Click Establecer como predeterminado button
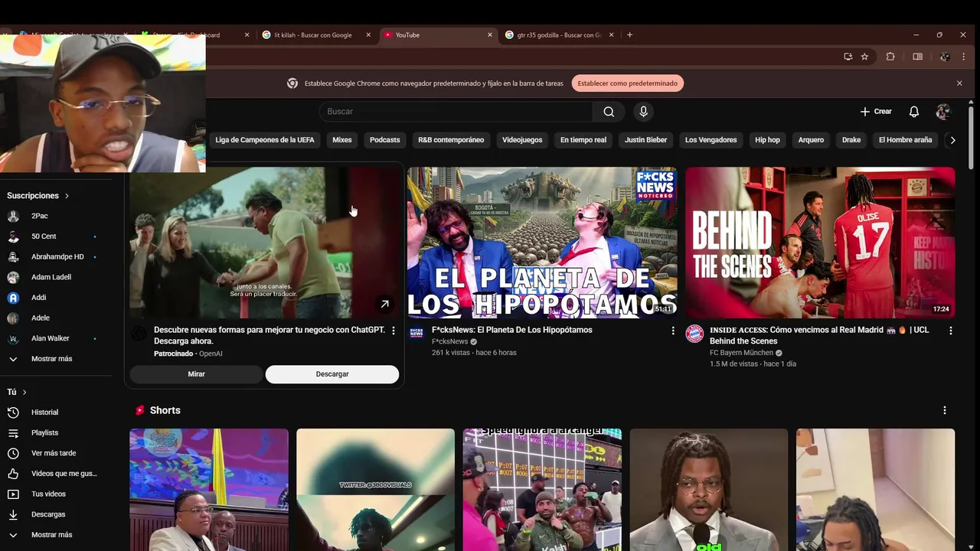Image resolution: width=980 pixels, height=551 pixels. 627,83
